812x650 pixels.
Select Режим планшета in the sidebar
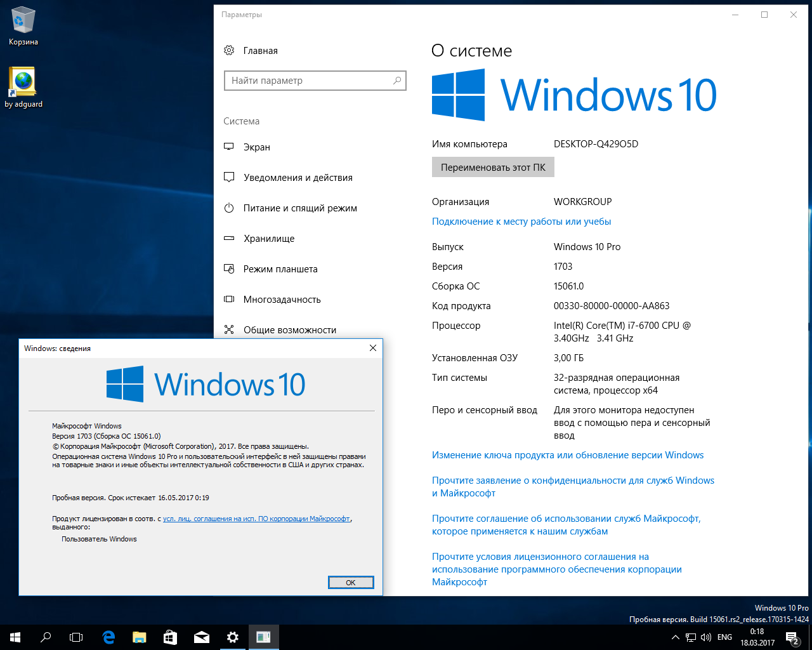click(280, 269)
